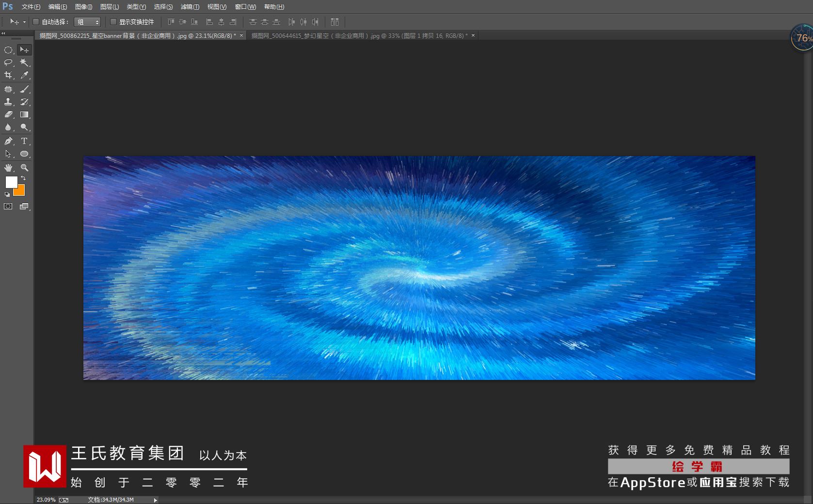This screenshot has width=813, height=504.
Task: Open the 选择(S) menu
Action: [163, 7]
